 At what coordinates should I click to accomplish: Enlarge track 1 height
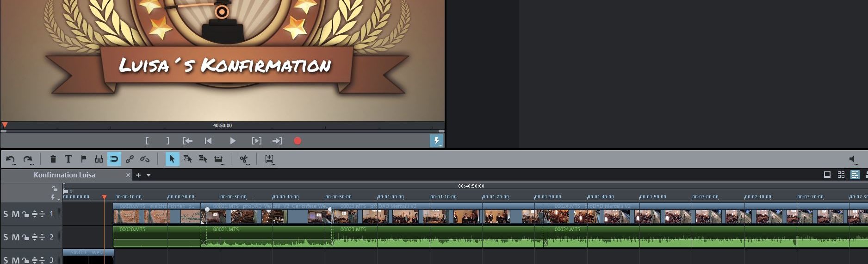(34, 214)
